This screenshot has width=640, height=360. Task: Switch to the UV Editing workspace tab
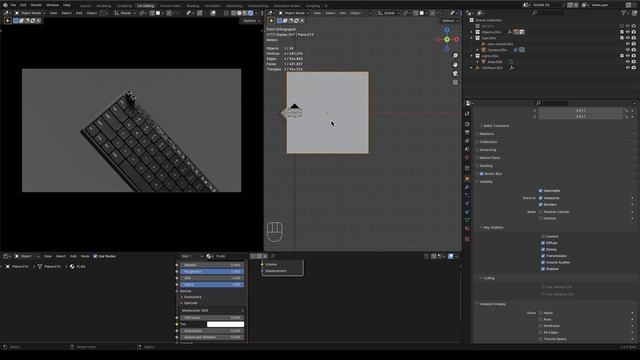click(146, 6)
